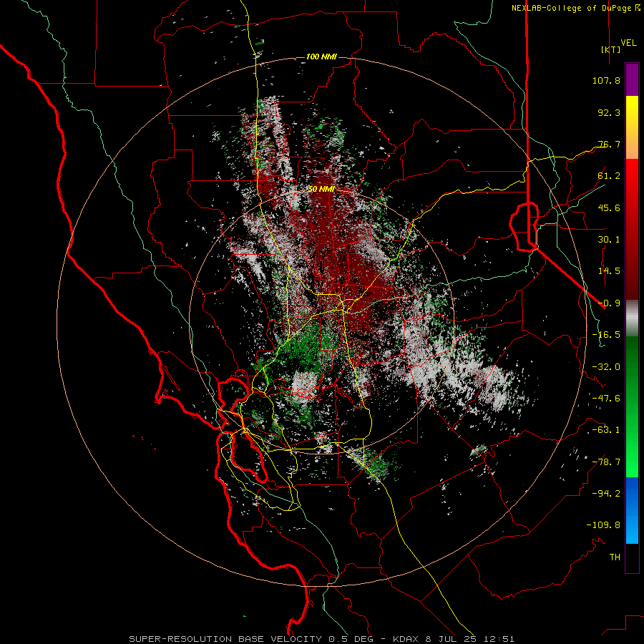Click the -109.8 legend value
The width and height of the screenshot is (644, 644).
(603, 525)
